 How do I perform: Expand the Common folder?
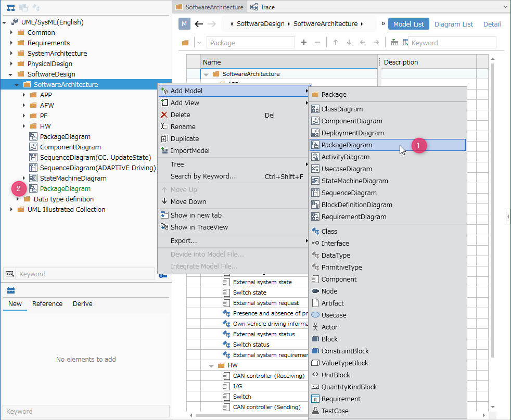(11, 33)
